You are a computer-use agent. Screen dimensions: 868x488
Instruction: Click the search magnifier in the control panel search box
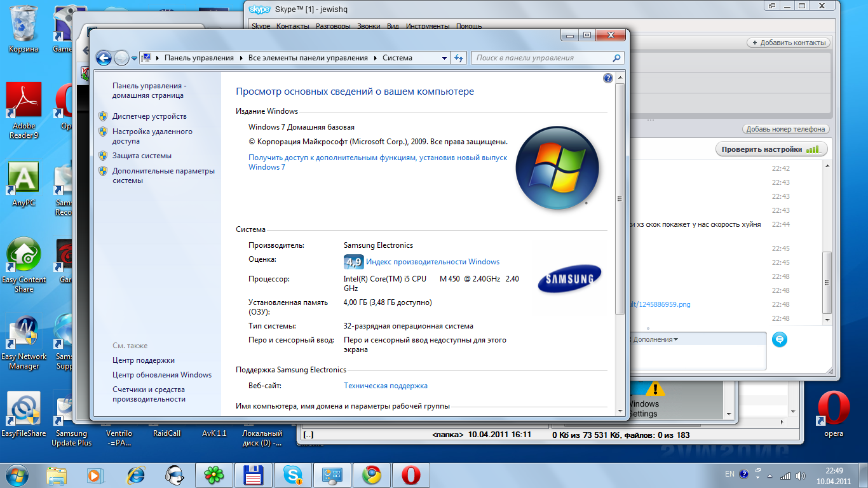click(x=616, y=58)
